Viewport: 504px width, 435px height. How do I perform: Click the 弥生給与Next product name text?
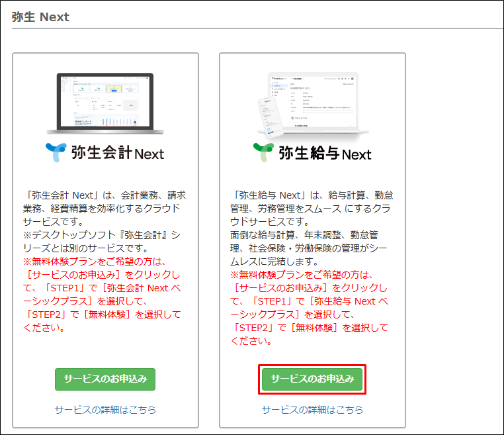[x=325, y=153]
